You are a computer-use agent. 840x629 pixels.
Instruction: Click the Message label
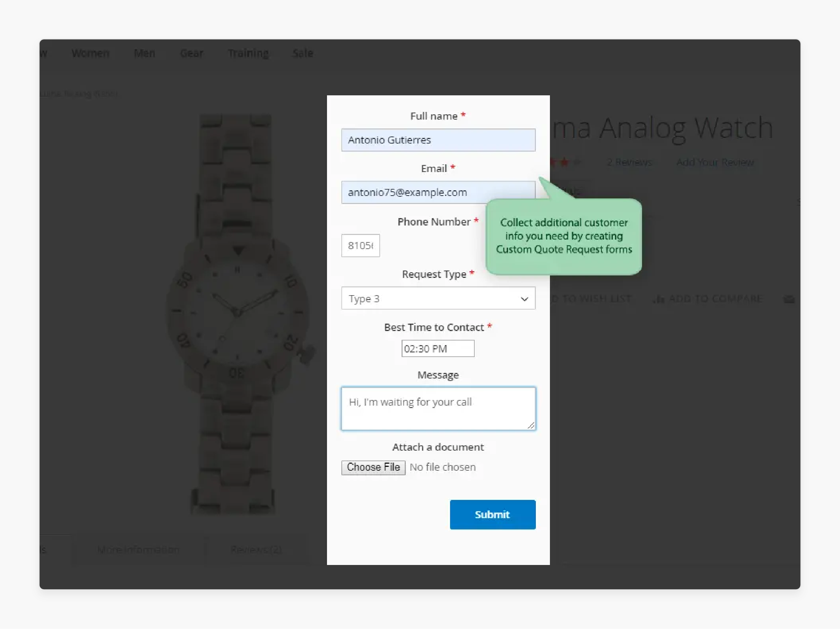click(438, 375)
